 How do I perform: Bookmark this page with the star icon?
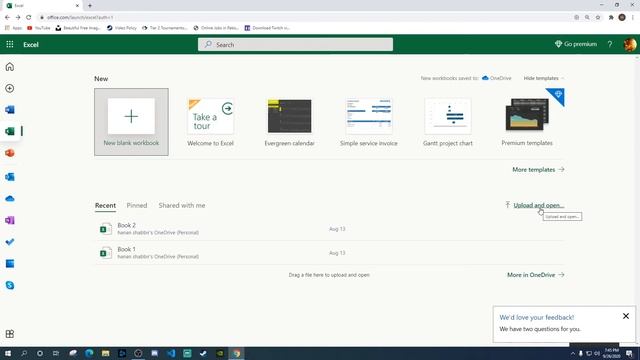(x=598, y=17)
